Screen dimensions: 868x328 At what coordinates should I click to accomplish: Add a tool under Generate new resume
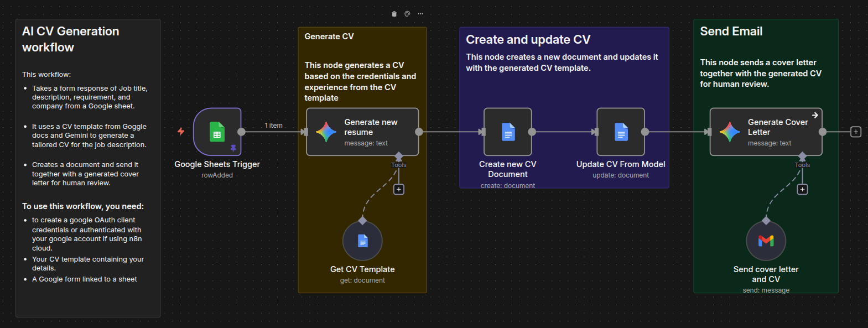[398, 189]
